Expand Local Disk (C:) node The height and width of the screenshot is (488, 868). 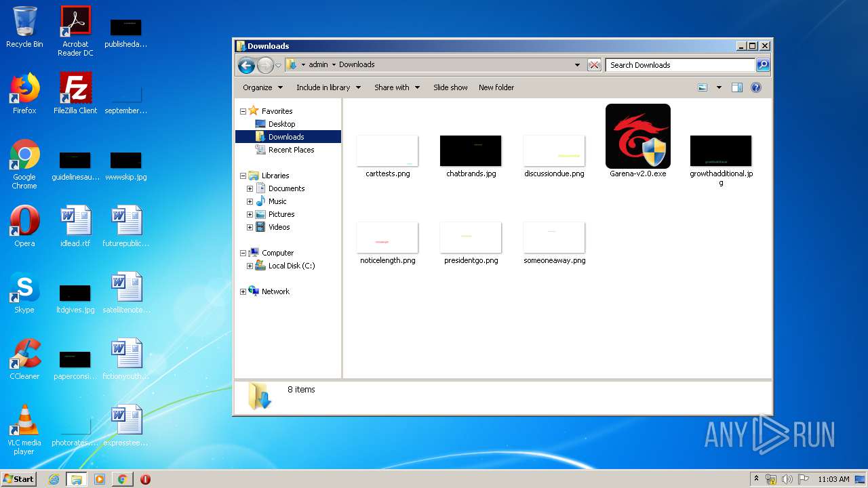coord(250,266)
